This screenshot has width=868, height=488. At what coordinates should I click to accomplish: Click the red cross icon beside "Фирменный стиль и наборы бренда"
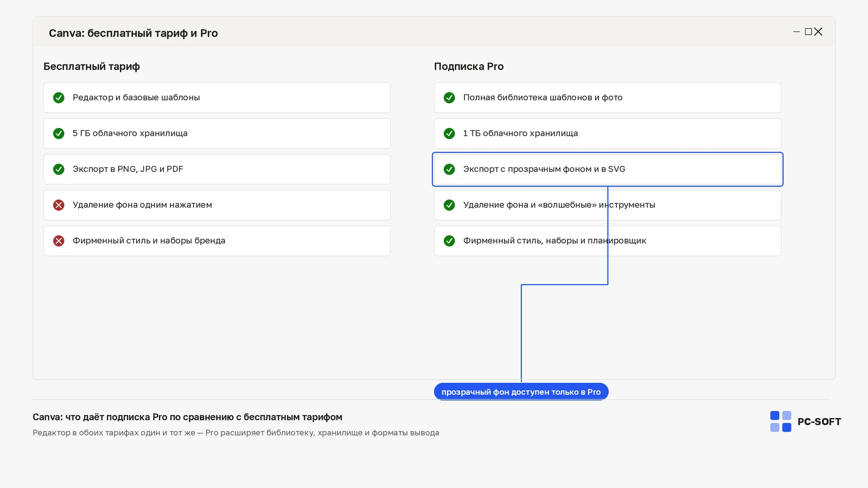pyautogui.click(x=59, y=241)
